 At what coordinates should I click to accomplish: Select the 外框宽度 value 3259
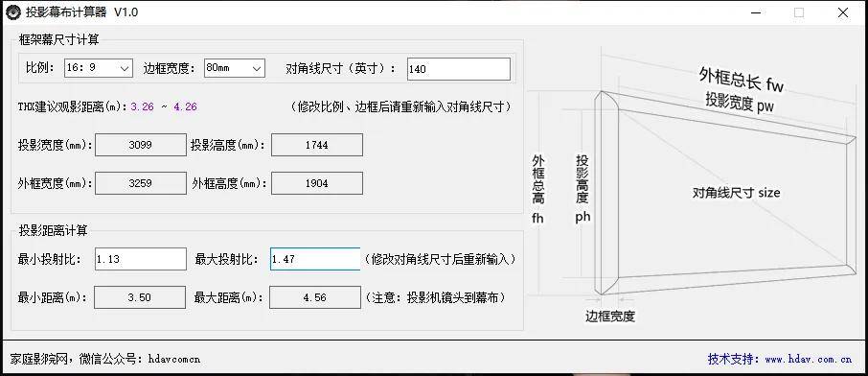pyautogui.click(x=141, y=183)
